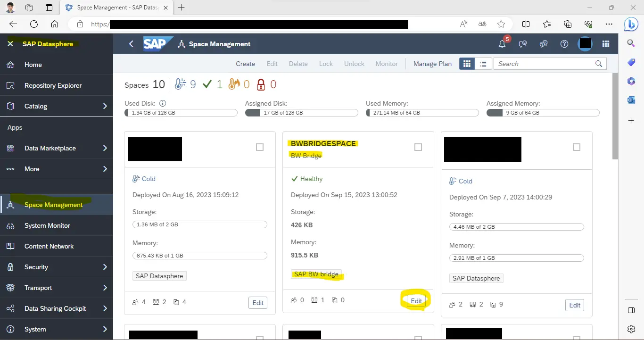This screenshot has height=340, width=644.
Task: Switch to list table view
Action: point(483,64)
